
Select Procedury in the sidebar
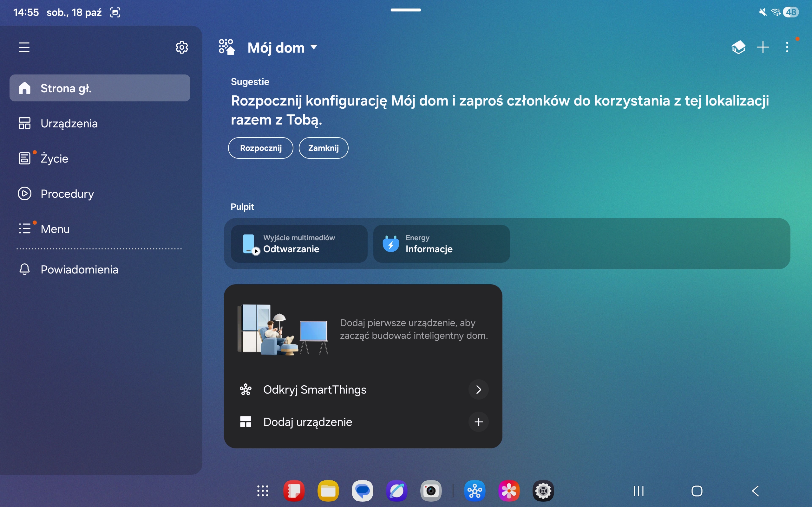67,194
